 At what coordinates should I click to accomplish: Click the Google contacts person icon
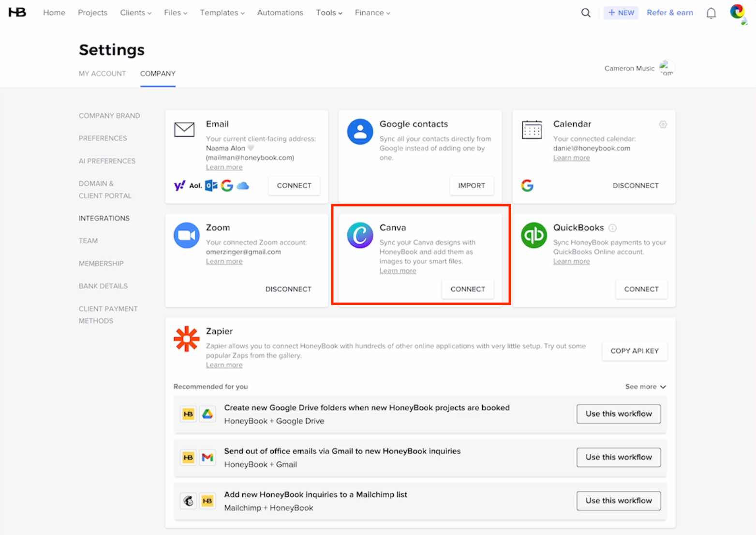tap(360, 132)
